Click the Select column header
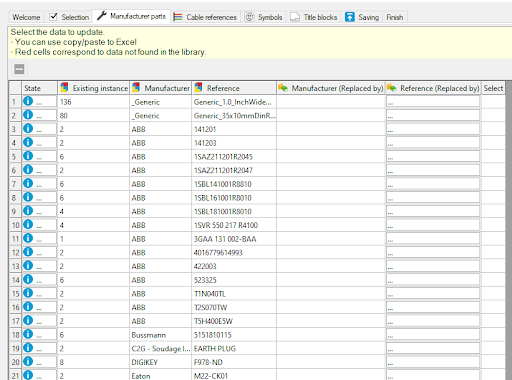The height and width of the screenshot is (380, 512). click(x=493, y=88)
